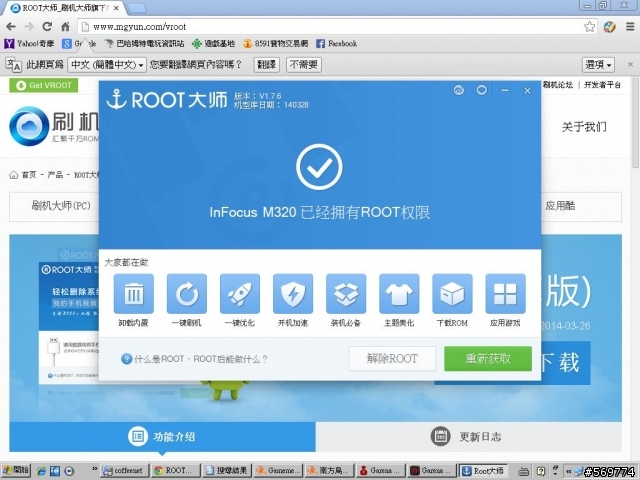Switch to the 功能介绍 tab

click(162, 437)
